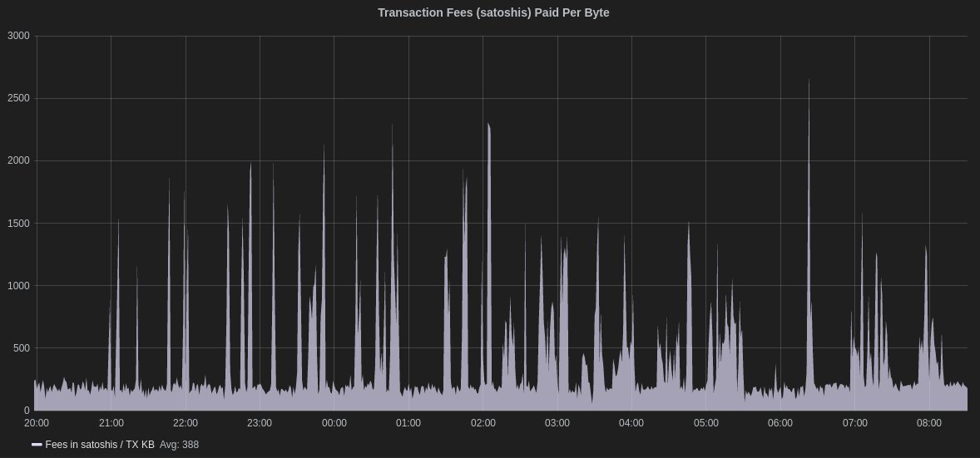Click the 20:00 time axis label

pyautogui.click(x=37, y=423)
